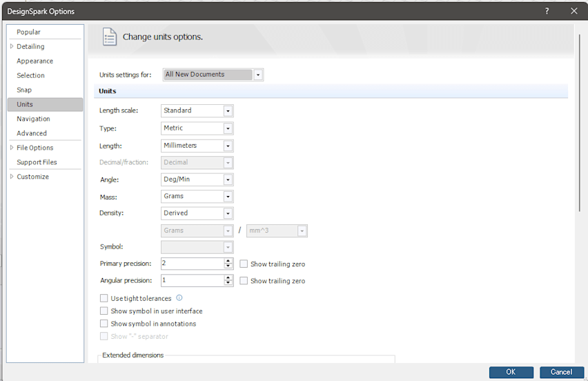Close the DesignSpark Options dialog
This screenshot has height=381, width=588.
click(x=574, y=11)
